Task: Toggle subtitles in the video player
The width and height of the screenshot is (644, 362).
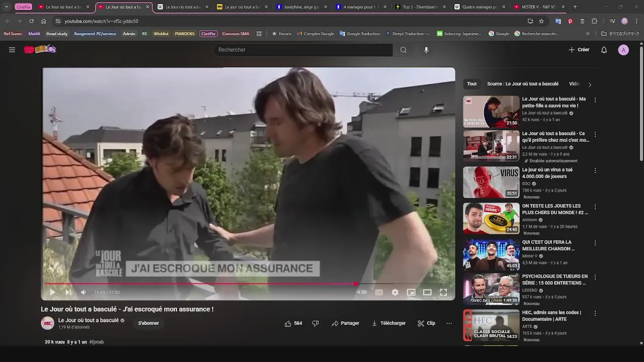Action: click(379, 292)
